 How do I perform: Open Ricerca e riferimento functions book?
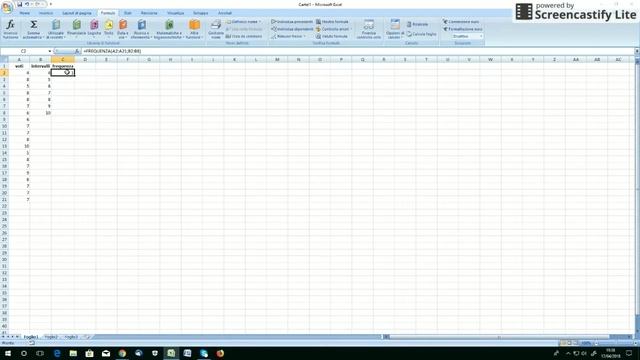[x=141, y=29]
